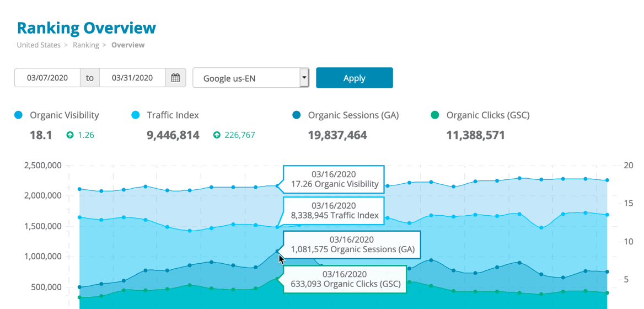Open the calendar date picker icon

pos(176,78)
